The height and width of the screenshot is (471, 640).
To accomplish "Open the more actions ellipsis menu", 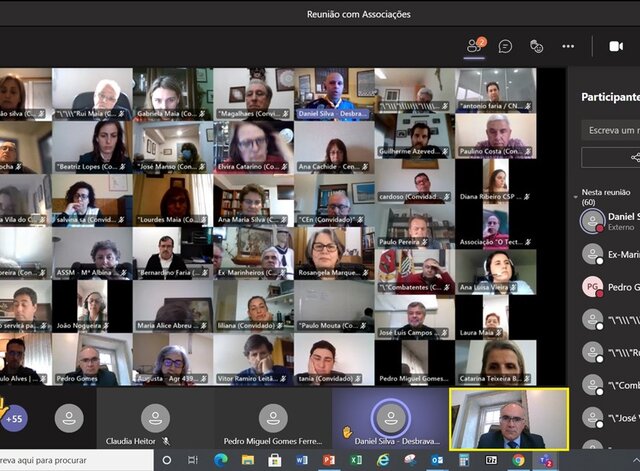I will 568,46.
